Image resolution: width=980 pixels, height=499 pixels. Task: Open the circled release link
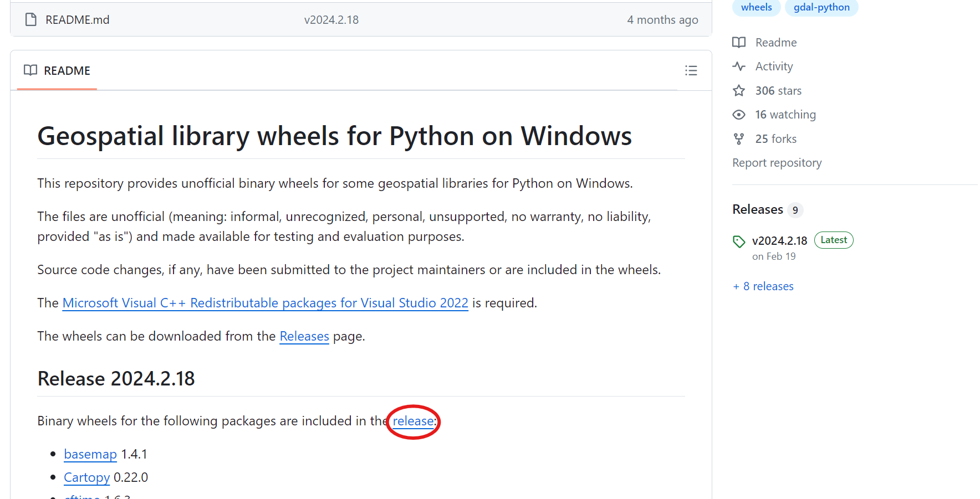413,421
